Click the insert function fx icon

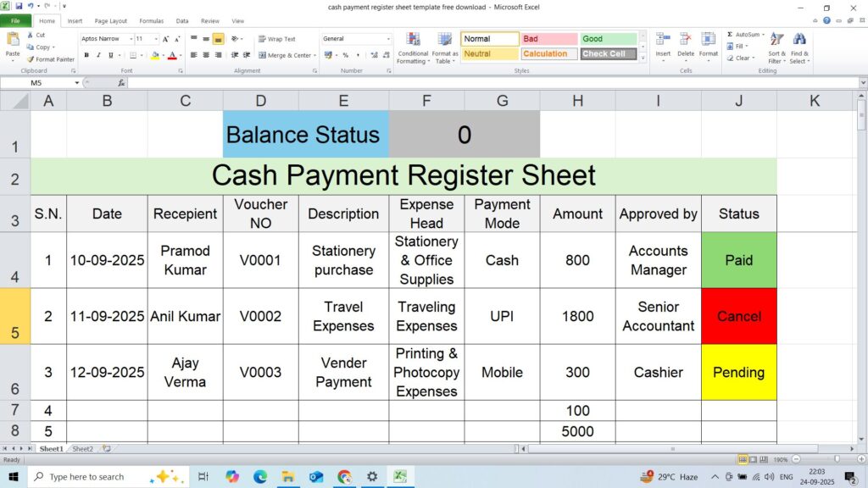(121, 83)
